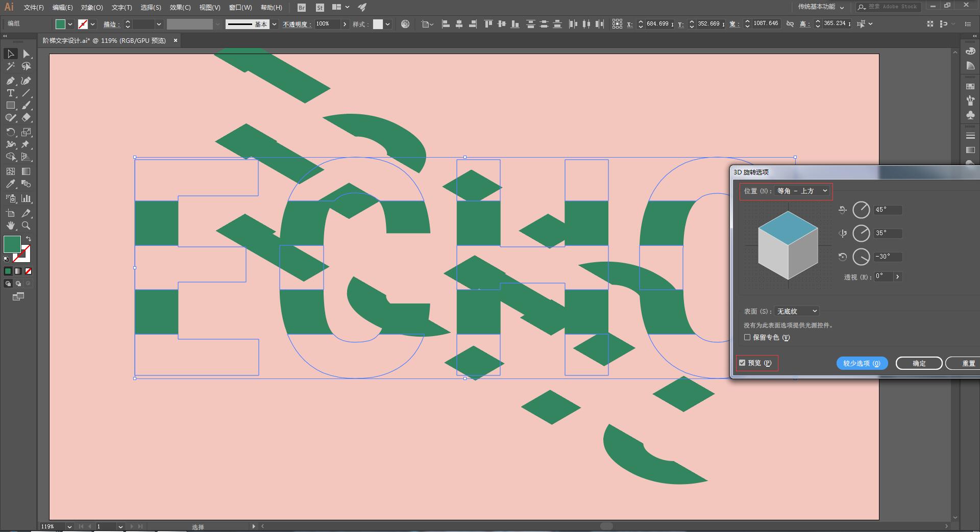The width and height of the screenshot is (980, 532).
Task: Open the 对象(O) menu
Action: (92, 7)
